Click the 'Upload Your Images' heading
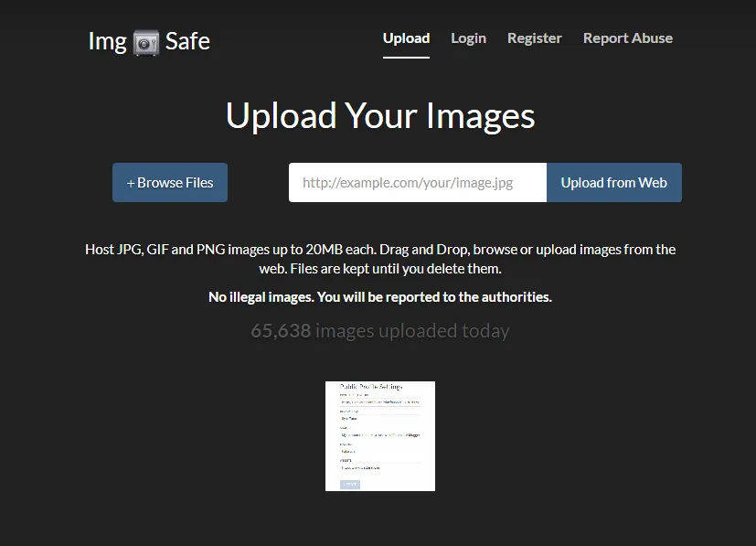Image resolution: width=756 pixels, height=546 pixels. (380, 116)
